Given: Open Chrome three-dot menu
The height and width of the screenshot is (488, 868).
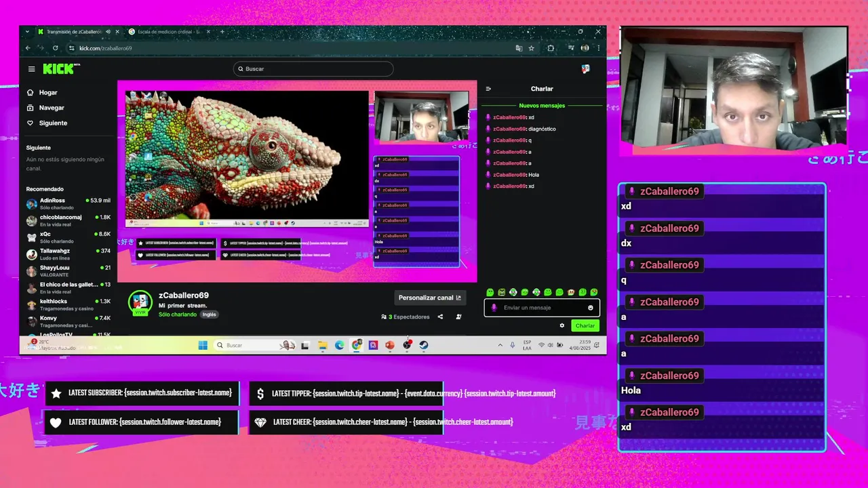Looking at the screenshot, I should [598, 48].
